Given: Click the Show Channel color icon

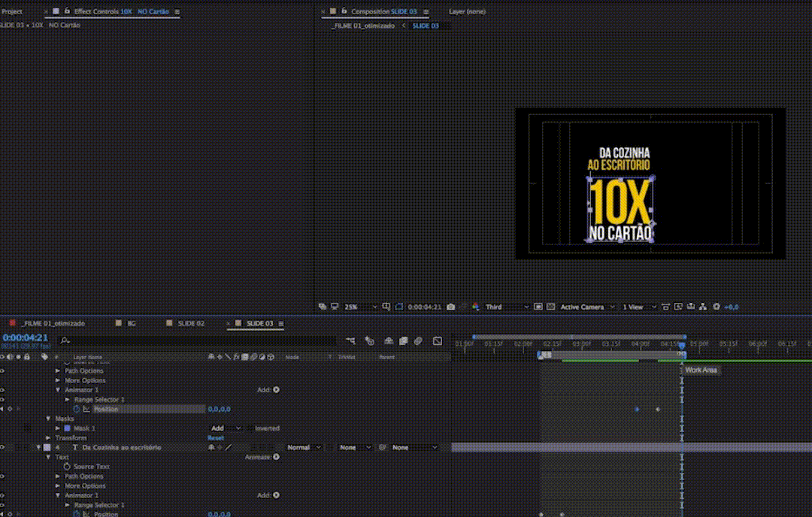Looking at the screenshot, I should [475, 307].
